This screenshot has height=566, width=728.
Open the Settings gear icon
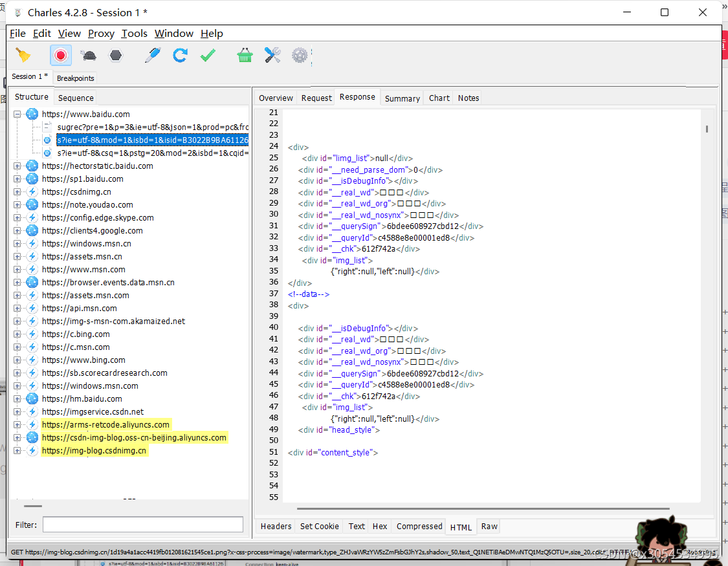coord(300,55)
